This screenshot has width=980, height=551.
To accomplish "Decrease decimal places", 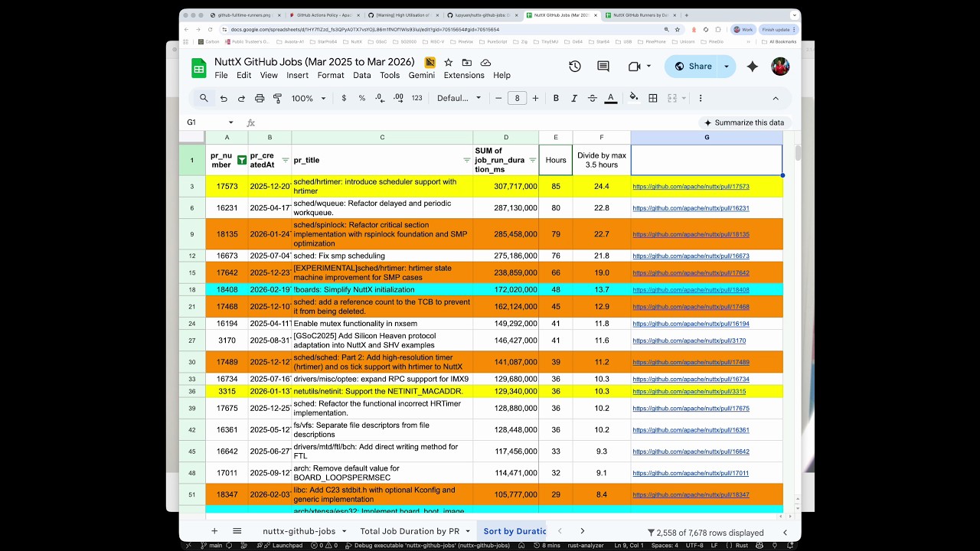I will pyautogui.click(x=380, y=98).
